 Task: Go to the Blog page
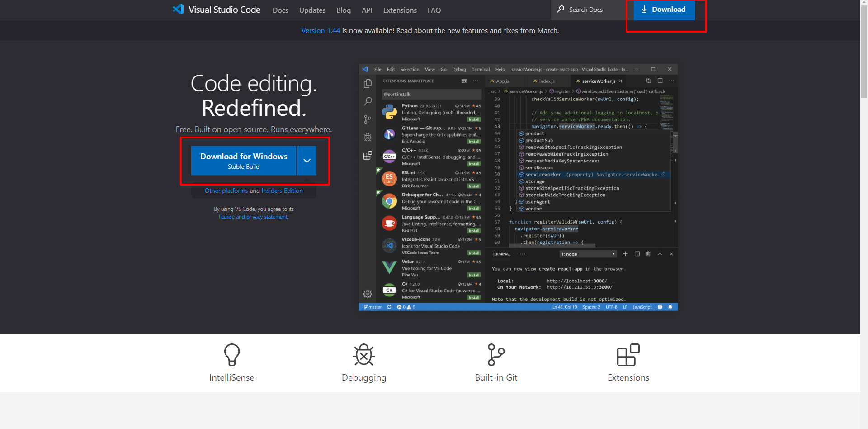point(344,10)
